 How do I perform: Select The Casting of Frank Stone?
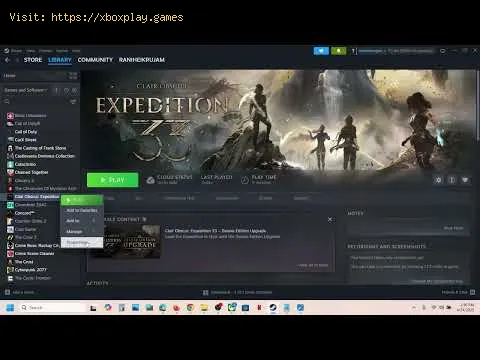tap(40, 148)
